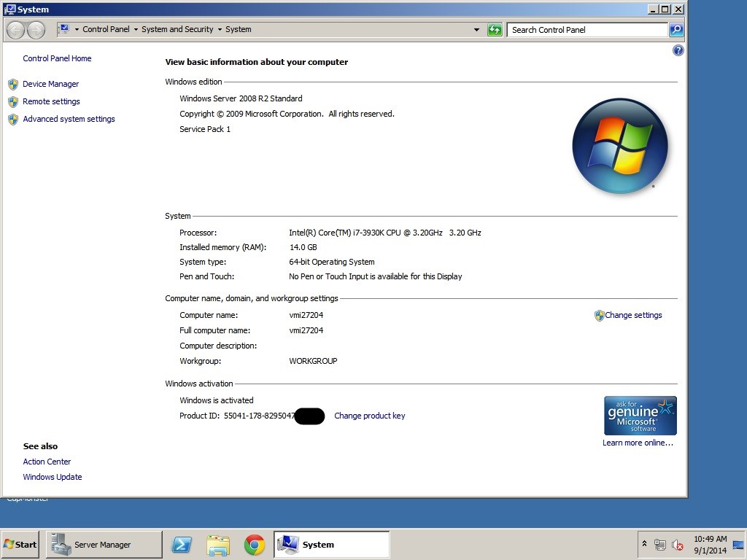
Task: Click the shield icon next to Change settings
Action: point(600,315)
